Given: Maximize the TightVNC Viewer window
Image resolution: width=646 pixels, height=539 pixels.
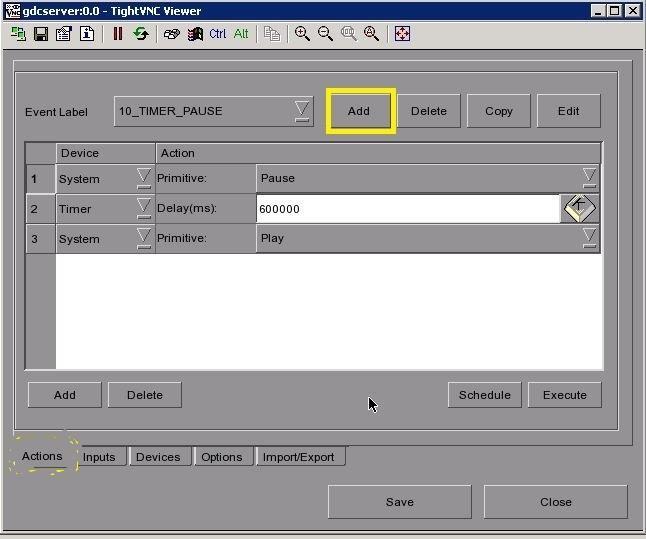Looking at the screenshot, I should coord(614,11).
